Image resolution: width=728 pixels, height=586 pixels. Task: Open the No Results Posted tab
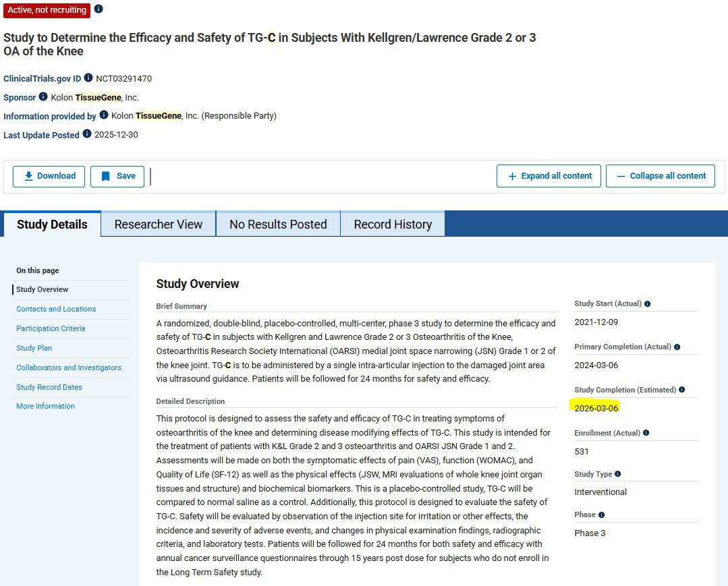278,225
